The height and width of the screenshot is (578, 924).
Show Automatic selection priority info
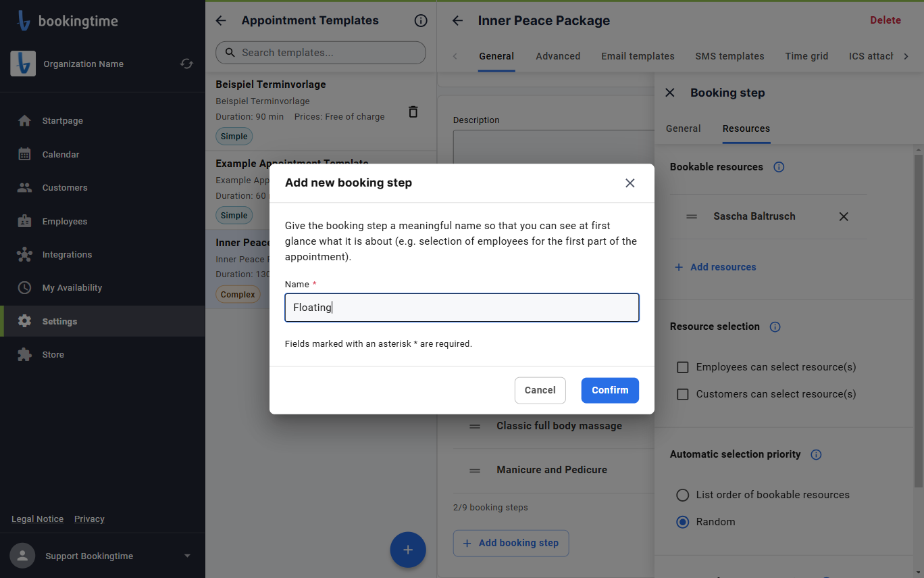coord(816,454)
